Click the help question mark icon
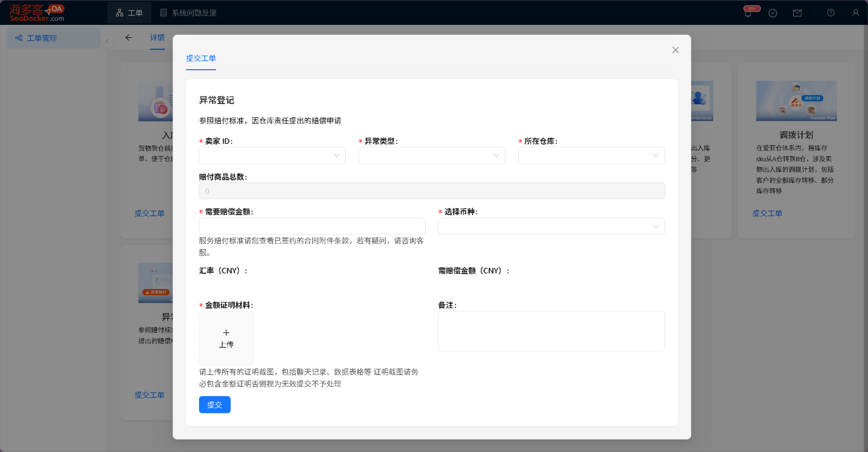Image resolution: width=868 pixels, height=452 pixels. [x=831, y=13]
